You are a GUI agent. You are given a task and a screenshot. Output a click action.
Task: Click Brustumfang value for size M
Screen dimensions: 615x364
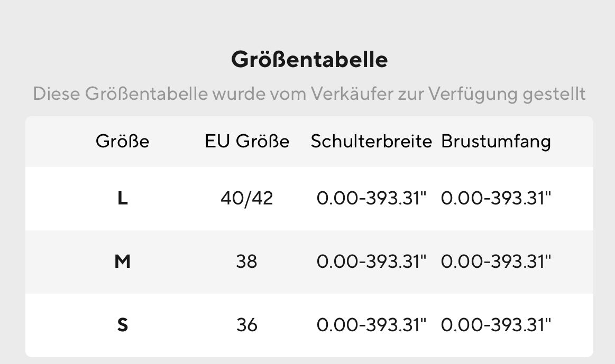click(496, 262)
